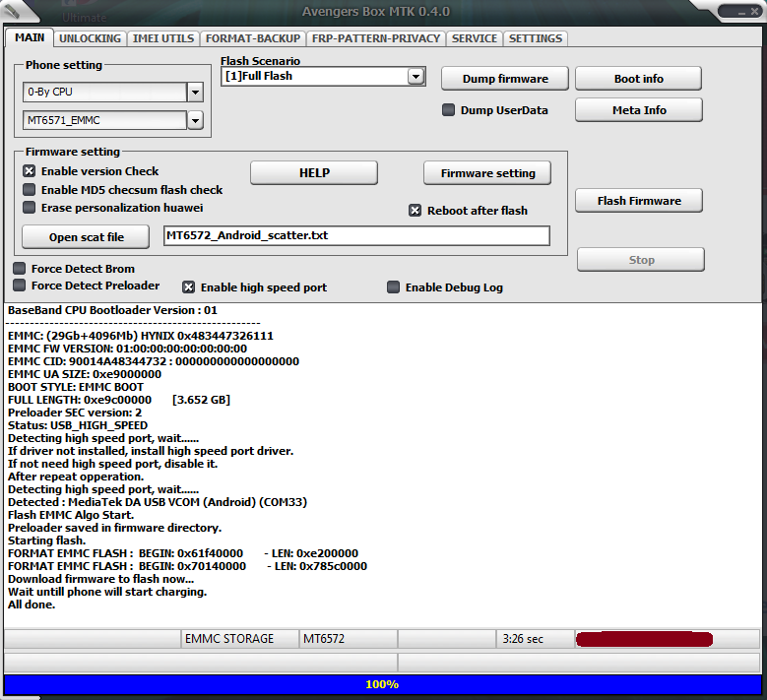Click 'If not need high speed port' line

coord(113,464)
